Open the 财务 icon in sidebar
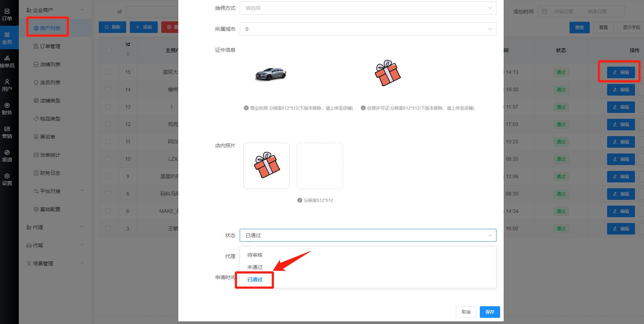This screenshot has height=324, width=644. [x=7, y=109]
